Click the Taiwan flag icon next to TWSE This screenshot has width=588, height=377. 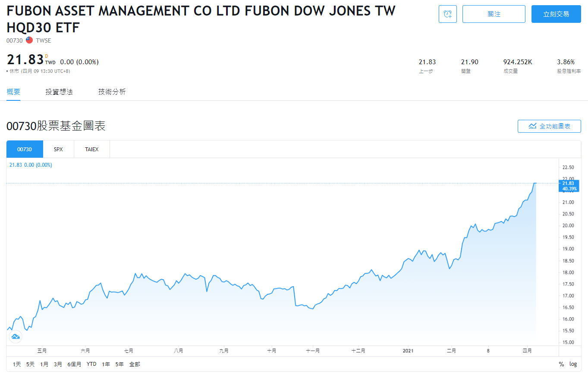coord(29,41)
